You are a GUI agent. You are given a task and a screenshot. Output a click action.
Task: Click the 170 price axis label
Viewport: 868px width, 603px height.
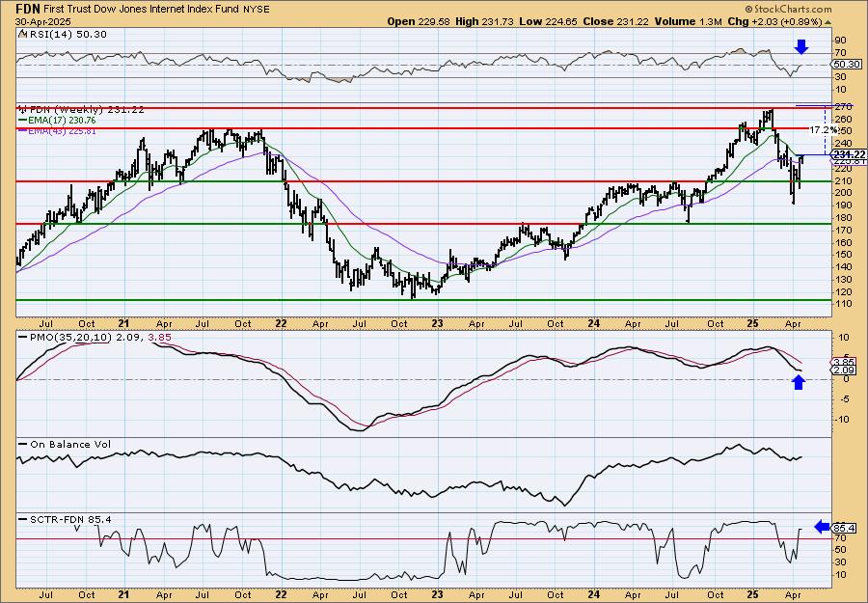click(x=843, y=230)
